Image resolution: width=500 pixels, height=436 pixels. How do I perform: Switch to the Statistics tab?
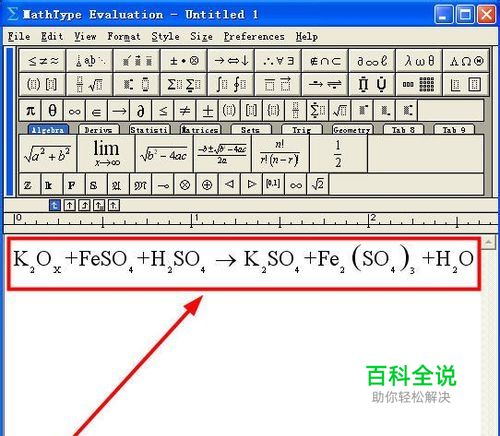[149, 130]
